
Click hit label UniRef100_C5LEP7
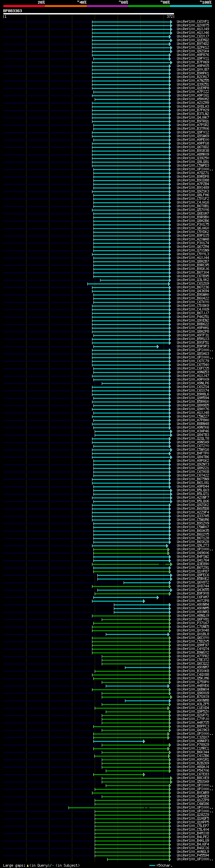point(193,826)
